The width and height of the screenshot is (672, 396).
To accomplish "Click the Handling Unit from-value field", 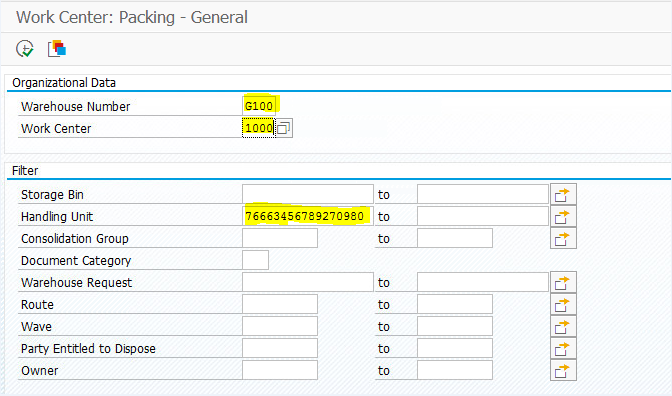I will (308, 216).
